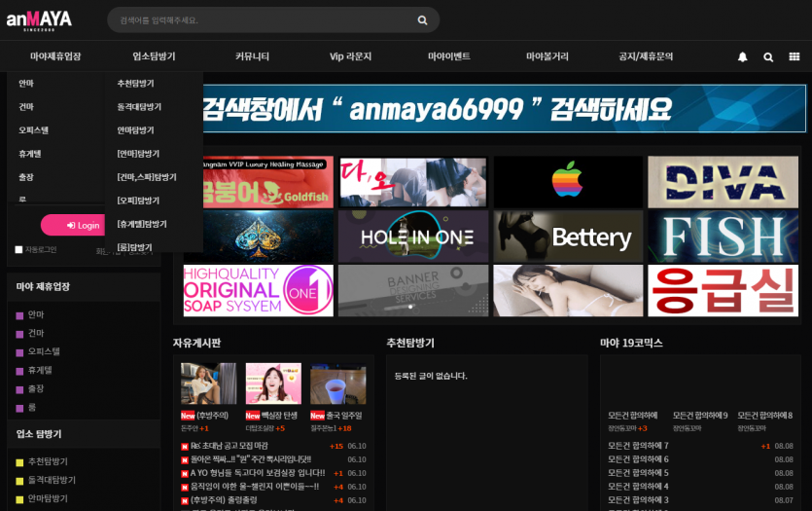812x511 pixels.
Task: Select 오피스텔 in the dropdown submenu
Action: click(x=34, y=130)
